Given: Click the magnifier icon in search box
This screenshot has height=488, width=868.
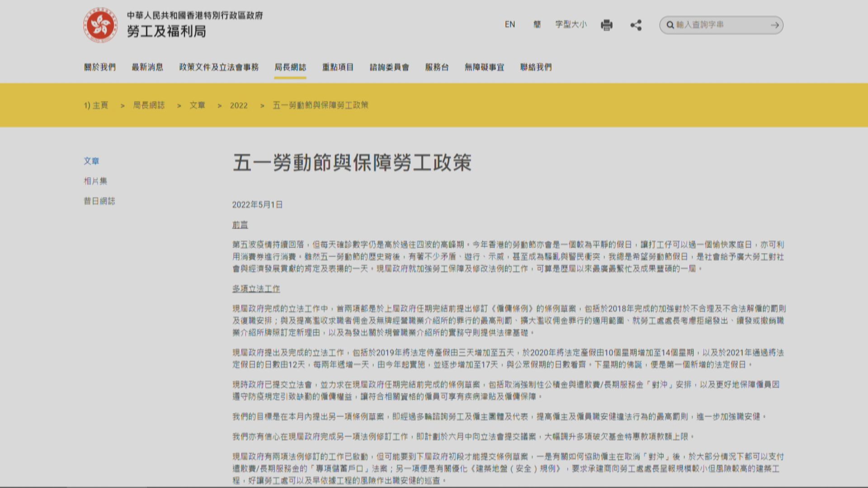Looking at the screenshot, I should tap(670, 26).
